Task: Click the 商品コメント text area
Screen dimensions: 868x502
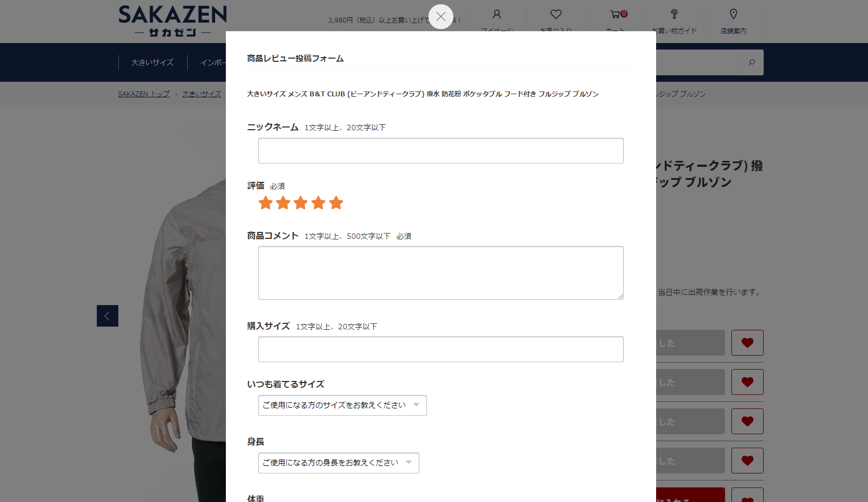Action: 441,273
